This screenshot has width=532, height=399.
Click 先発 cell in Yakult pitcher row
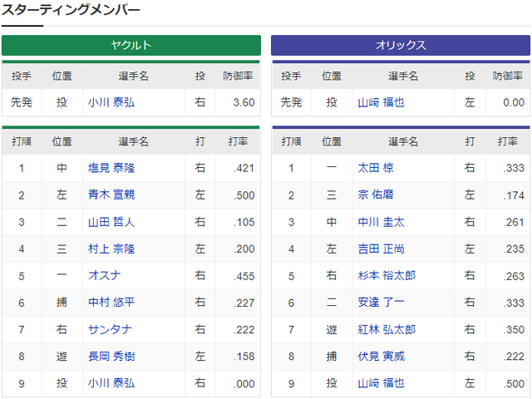[22, 102]
